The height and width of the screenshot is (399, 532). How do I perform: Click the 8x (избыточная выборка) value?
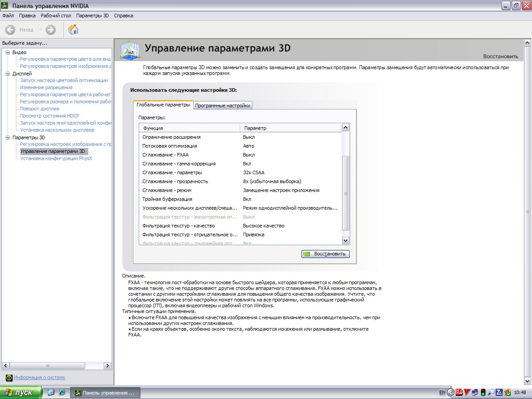click(272, 181)
